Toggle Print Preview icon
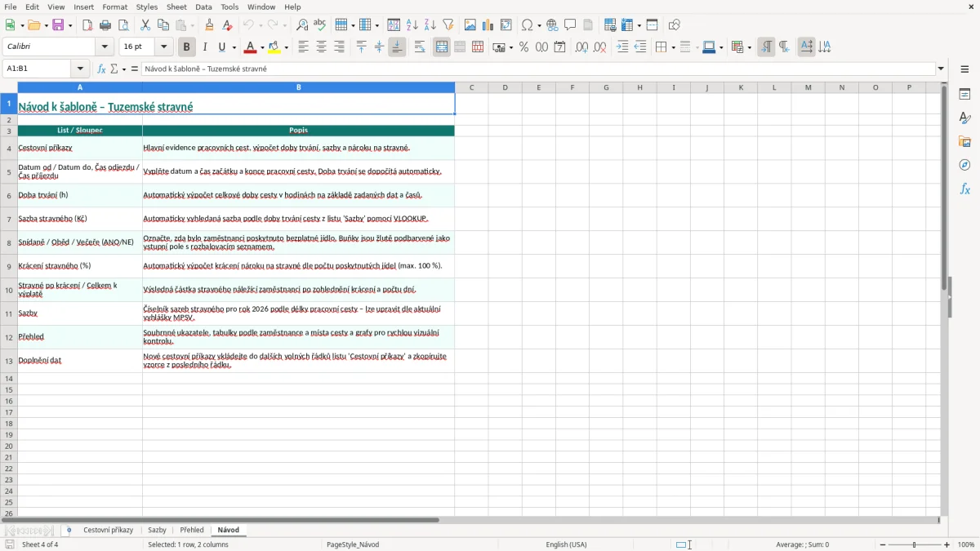This screenshot has width=980, height=551. [123, 25]
